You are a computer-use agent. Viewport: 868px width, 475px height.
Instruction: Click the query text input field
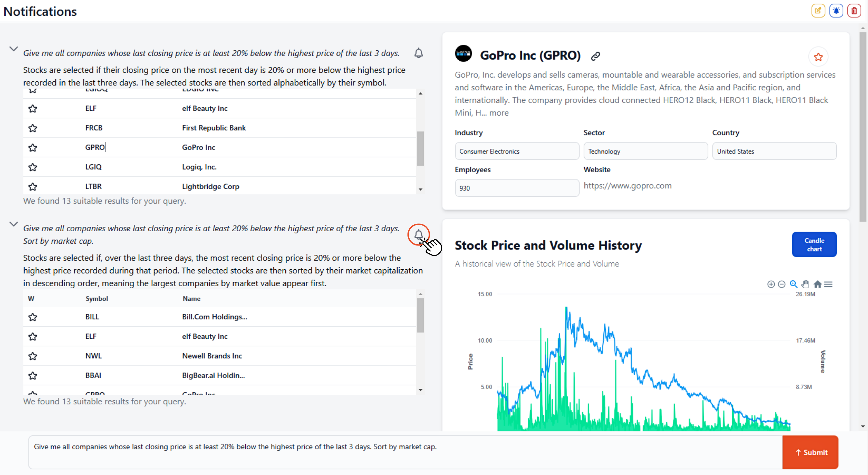click(x=405, y=452)
